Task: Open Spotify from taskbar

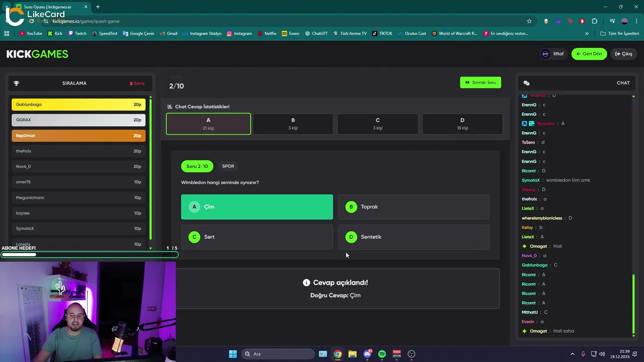Action: pyautogui.click(x=382, y=354)
